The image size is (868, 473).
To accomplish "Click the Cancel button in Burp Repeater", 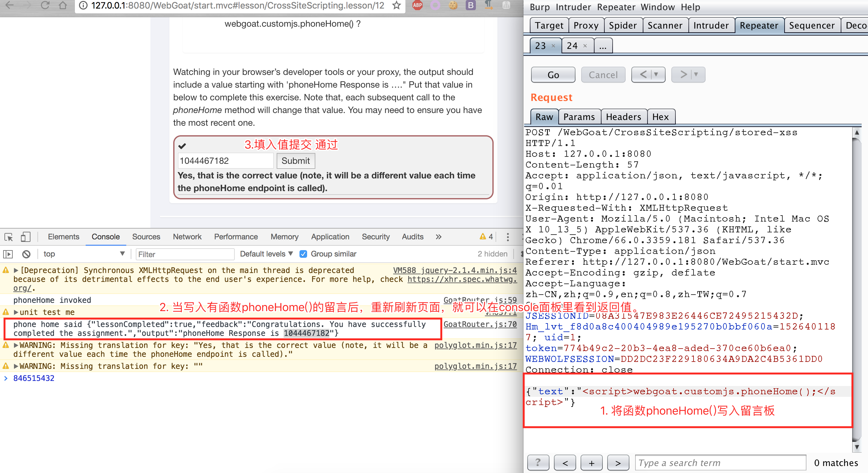I will click(603, 75).
